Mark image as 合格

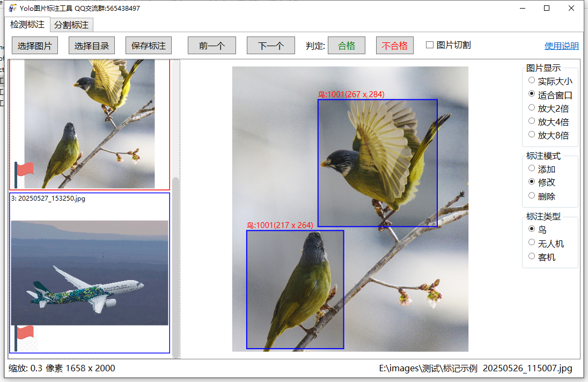347,46
